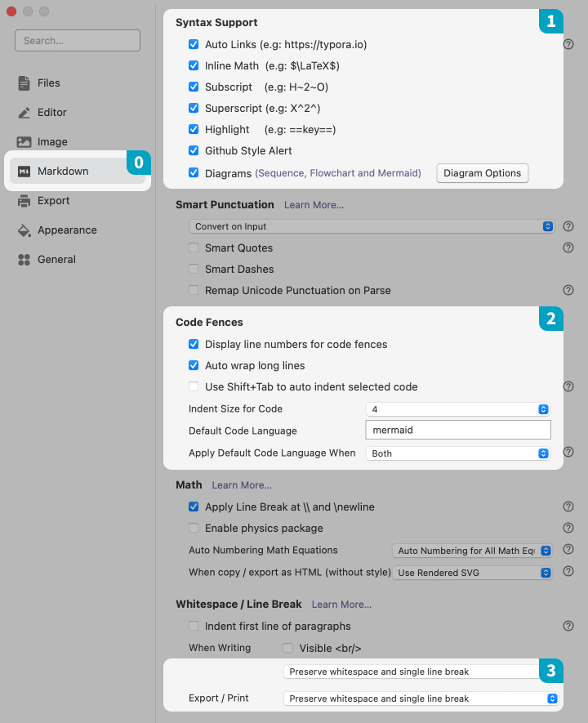Viewport: 588px width, 723px height.
Task: Toggle Display line numbers for code fences
Action: [194, 344]
